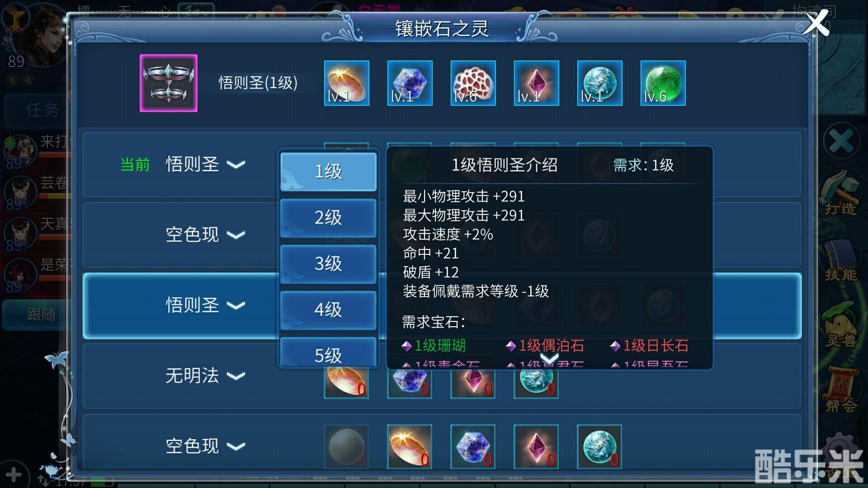This screenshot has height=488, width=868.
Task: Expand the 当前 悟则圣 dropdown chevron
Action: pos(236,164)
